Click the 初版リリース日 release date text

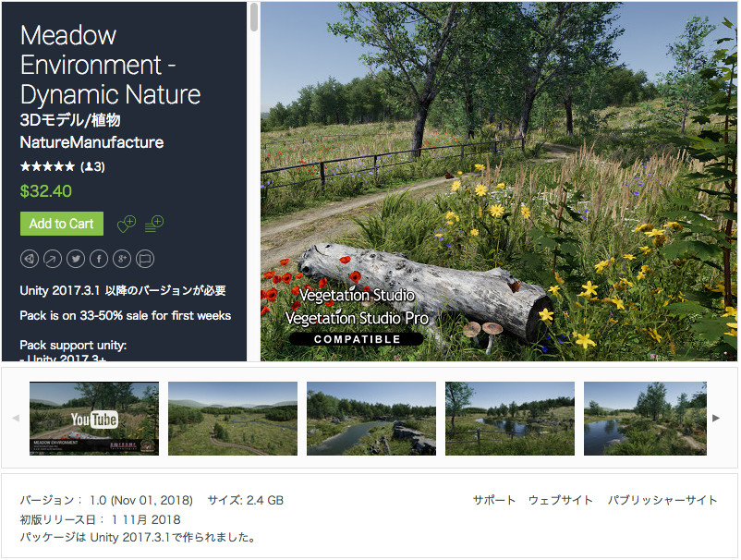[x=100, y=519]
